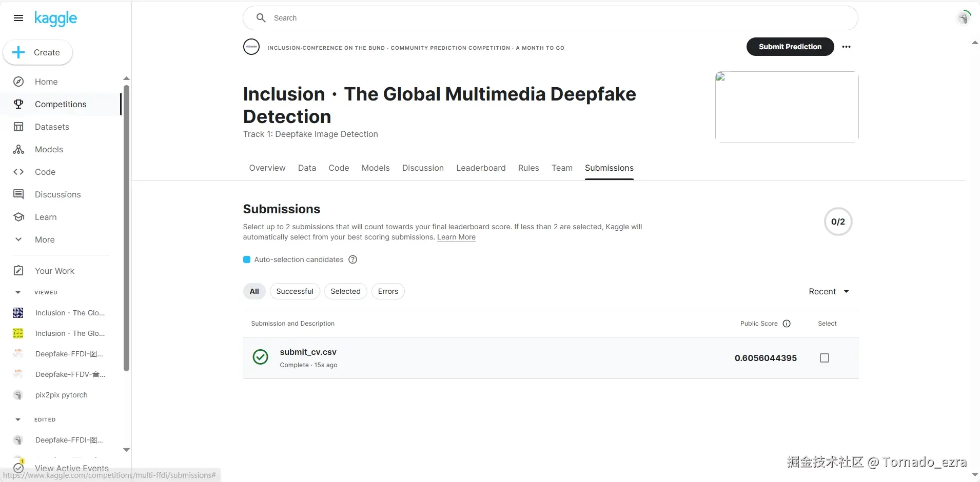The width and height of the screenshot is (980, 482).
Task: Filter submissions by Successful
Action: 295,291
